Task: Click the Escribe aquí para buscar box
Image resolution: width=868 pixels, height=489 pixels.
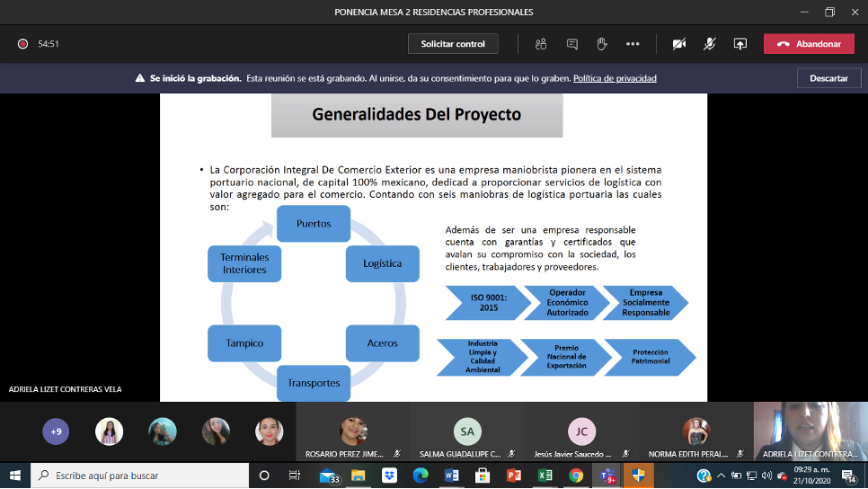Action: (139, 476)
